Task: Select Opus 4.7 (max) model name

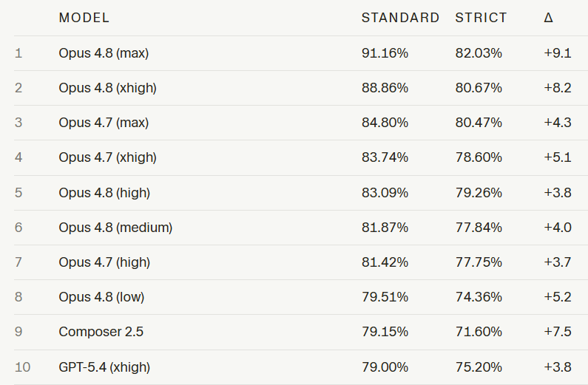Action: pos(104,123)
